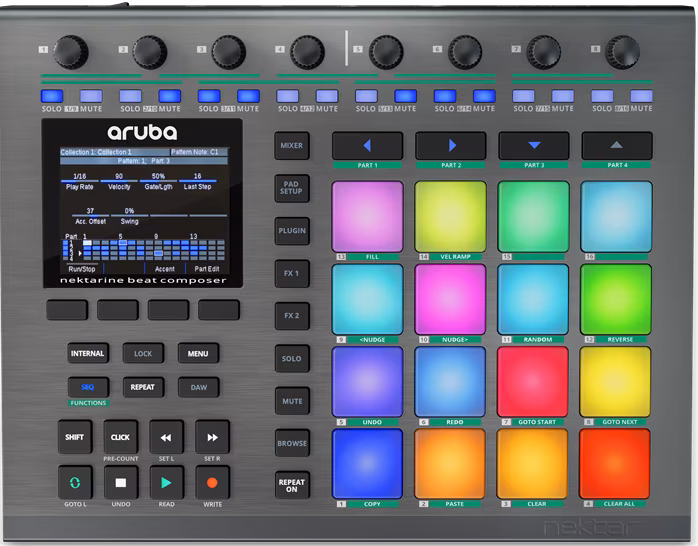698x546 pixels.
Task: Tap red pad 7 labeled GOTO START
Action: (x=533, y=382)
